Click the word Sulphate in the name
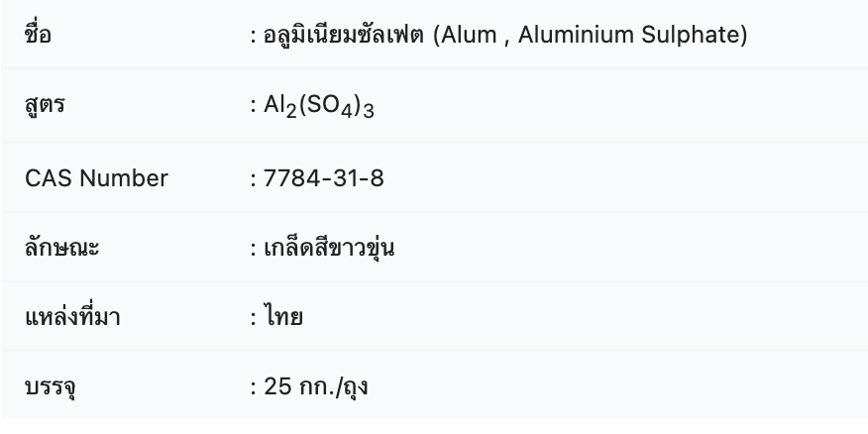This screenshot has height=434, width=868. [690, 35]
